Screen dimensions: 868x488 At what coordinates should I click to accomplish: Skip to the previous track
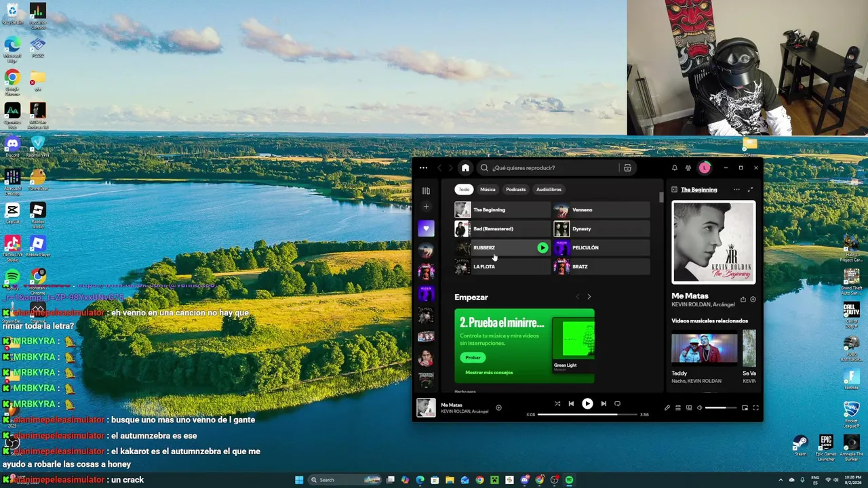[571, 404]
